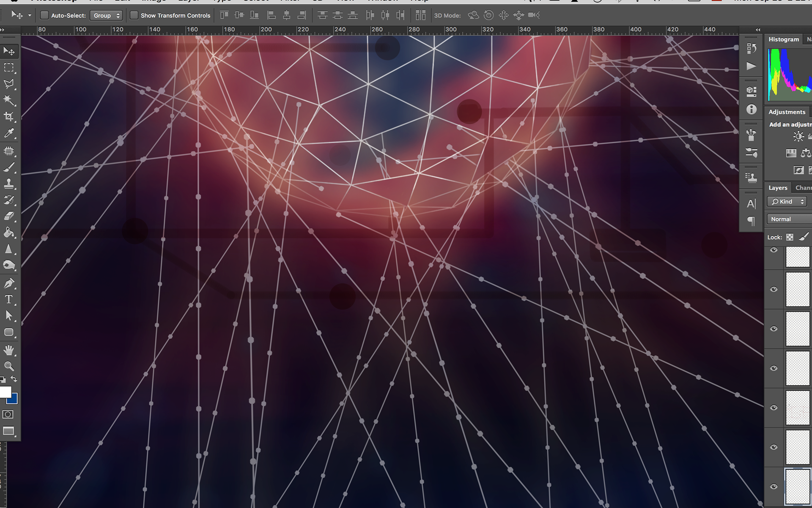
Task: Select the Magic Wand tool
Action: pos(9,100)
